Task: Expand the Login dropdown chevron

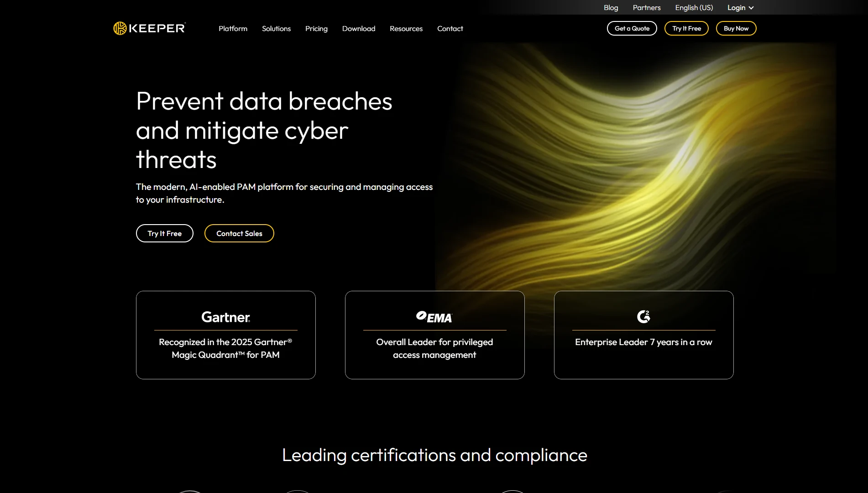Action: click(751, 8)
